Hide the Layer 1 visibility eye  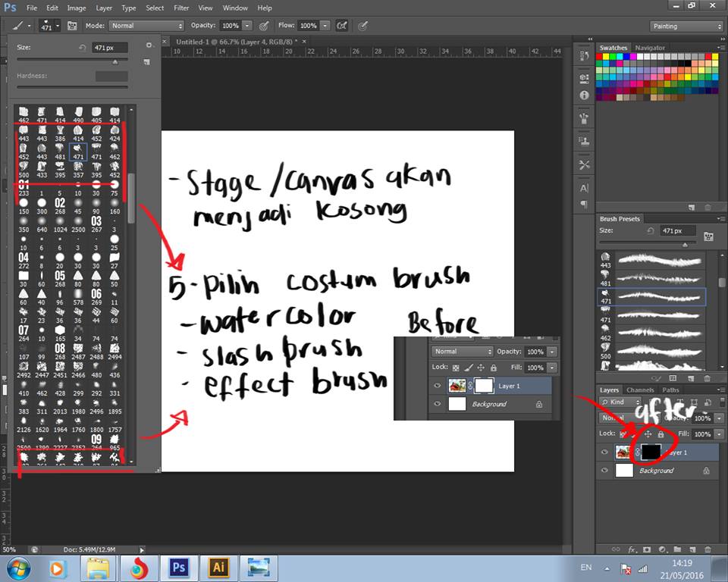point(604,452)
